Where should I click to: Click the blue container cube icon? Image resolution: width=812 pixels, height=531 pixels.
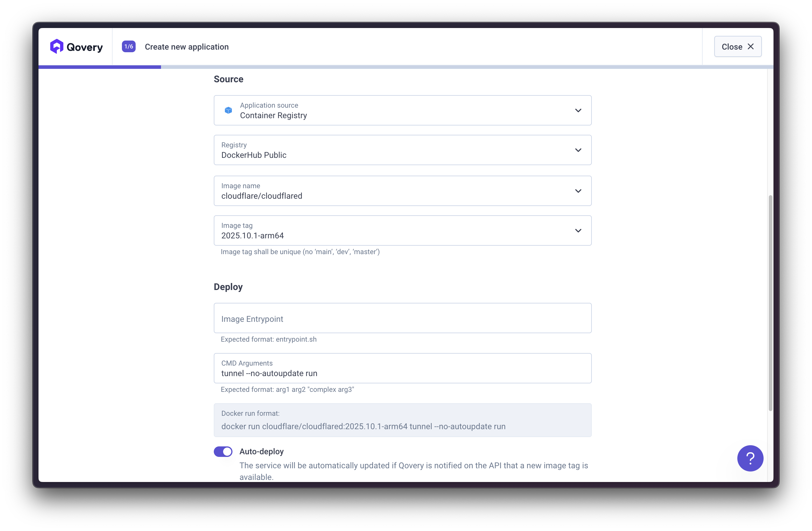pyautogui.click(x=228, y=110)
